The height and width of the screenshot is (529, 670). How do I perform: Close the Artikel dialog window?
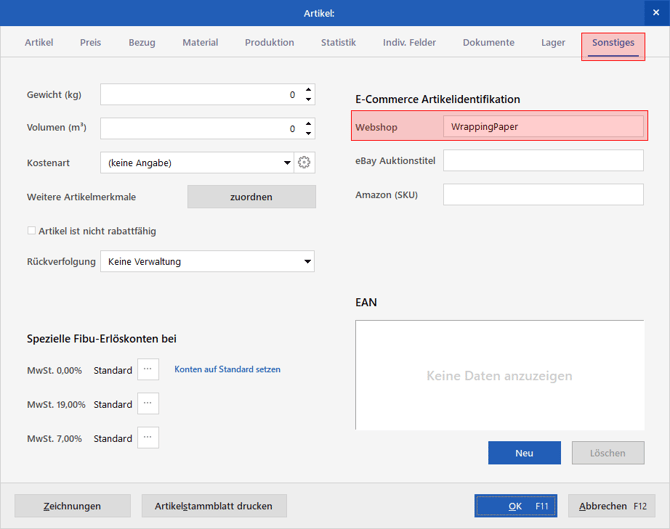pyautogui.click(x=656, y=13)
